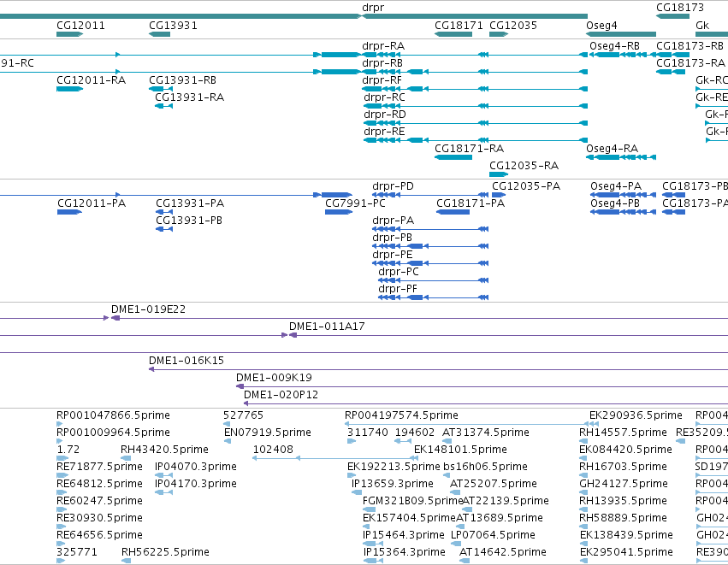Click the RP001047866.5prime EST label
The height and width of the screenshot is (565, 728).
point(113,415)
